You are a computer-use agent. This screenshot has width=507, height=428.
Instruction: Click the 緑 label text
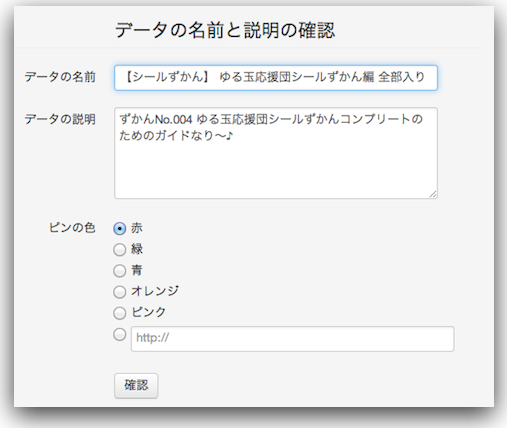[x=137, y=249]
